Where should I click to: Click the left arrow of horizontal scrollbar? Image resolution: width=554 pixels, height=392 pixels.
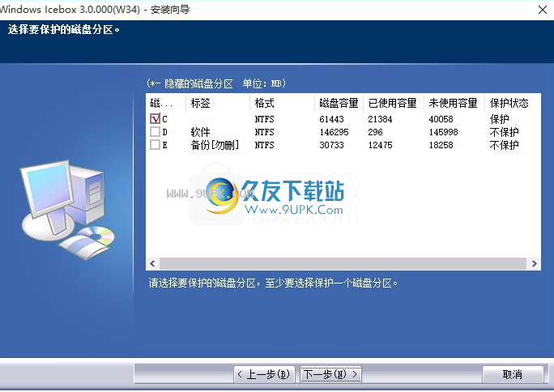pyautogui.click(x=152, y=263)
